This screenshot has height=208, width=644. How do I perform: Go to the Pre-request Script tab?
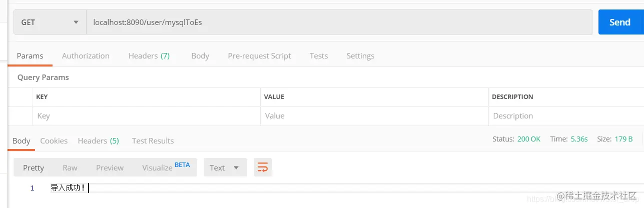coord(259,56)
